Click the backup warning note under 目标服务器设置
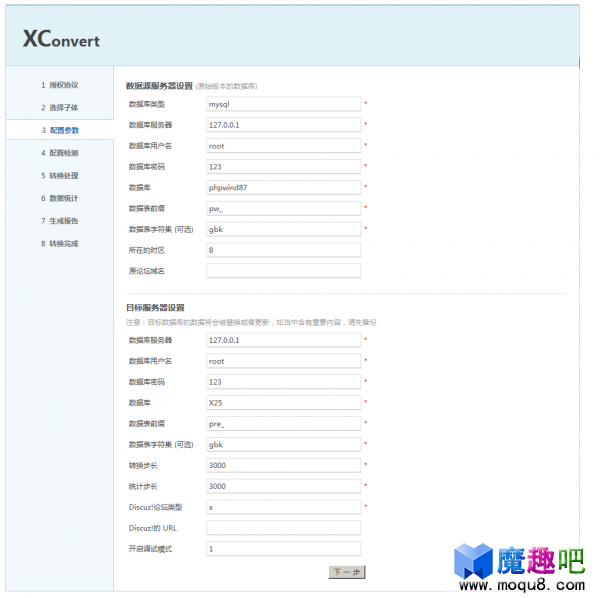 (x=251, y=322)
